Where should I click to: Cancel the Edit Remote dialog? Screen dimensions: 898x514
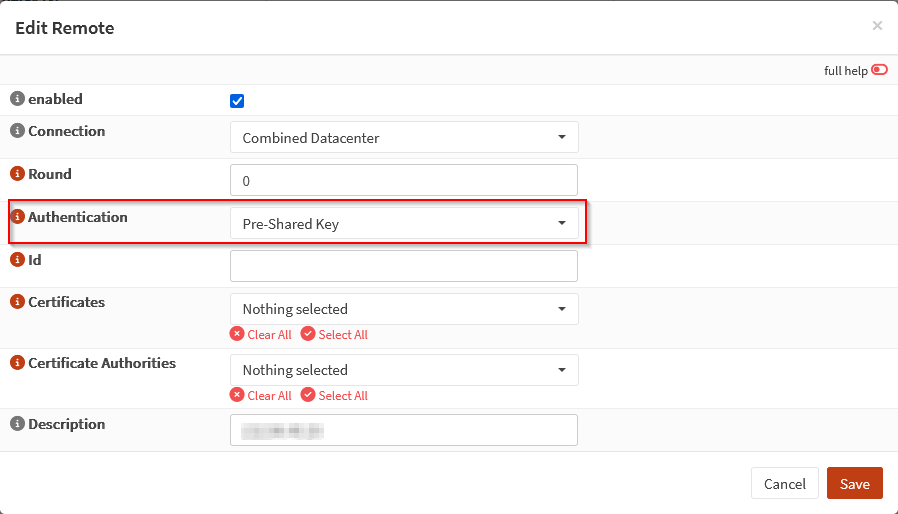(x=784, y=484)
